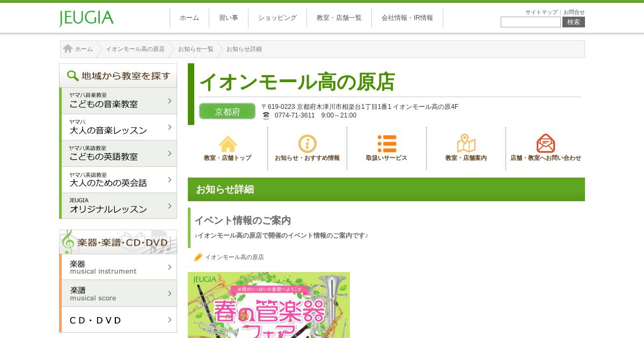
Task: Go to お知らせ一覧 breadcrumb link
Action: (196, 49)
